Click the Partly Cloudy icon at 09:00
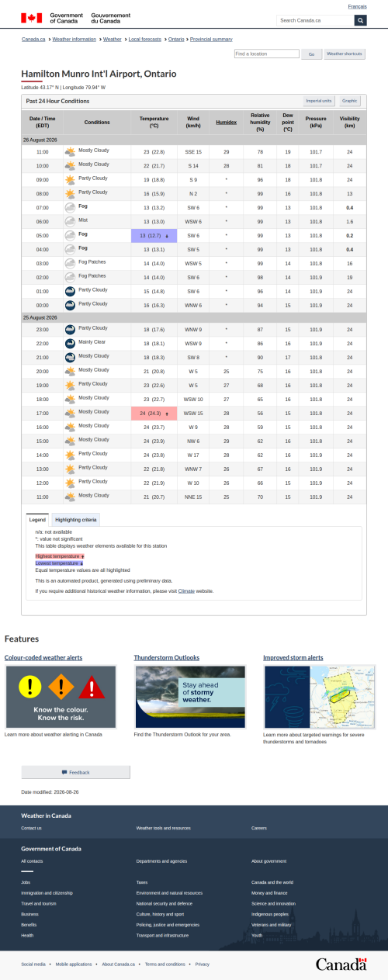This screenshot has height=980, width=388. [x=70, y=180]
